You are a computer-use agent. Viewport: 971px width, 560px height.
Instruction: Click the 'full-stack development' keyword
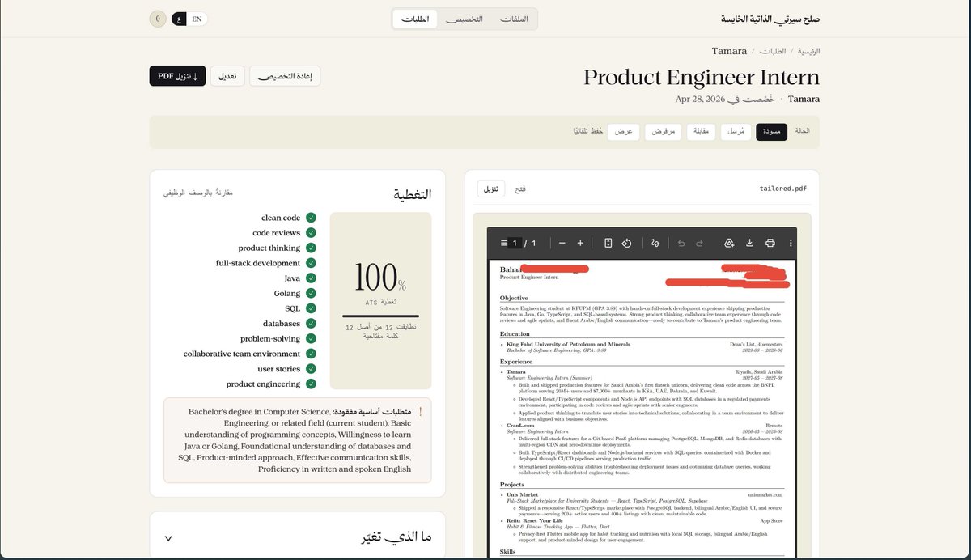point(258,263)
